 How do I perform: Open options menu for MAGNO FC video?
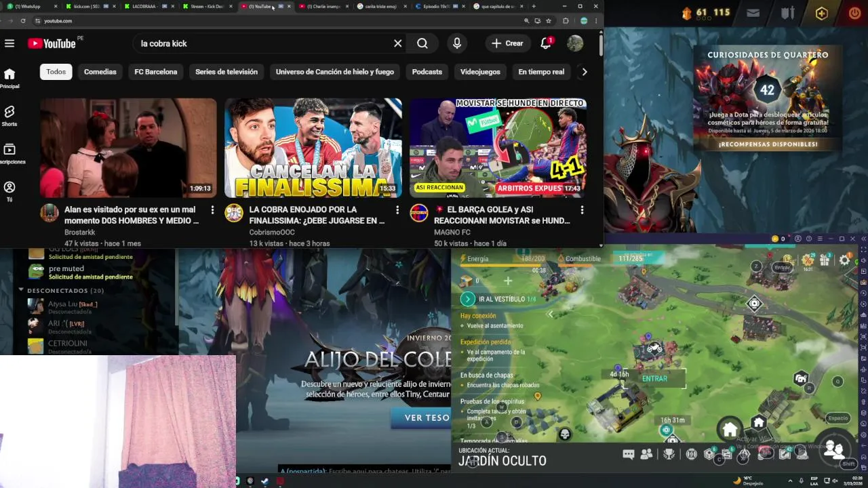(x=582, y=210)
